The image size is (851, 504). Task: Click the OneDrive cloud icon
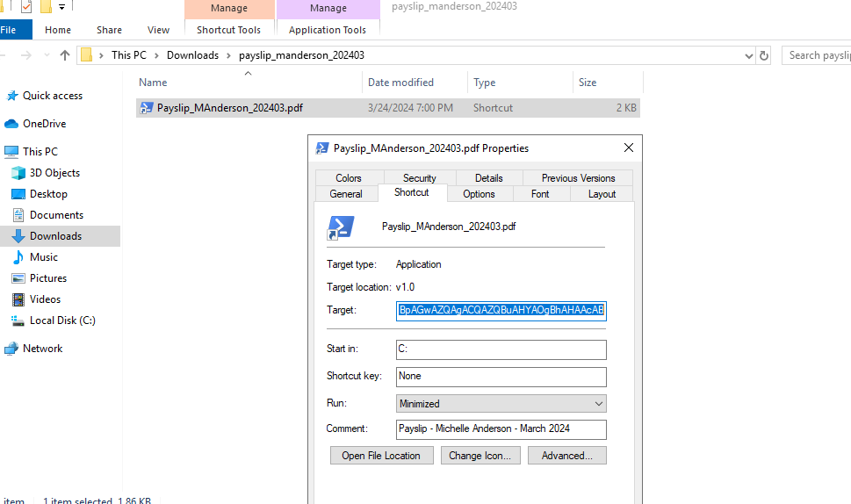coord(11,124)
